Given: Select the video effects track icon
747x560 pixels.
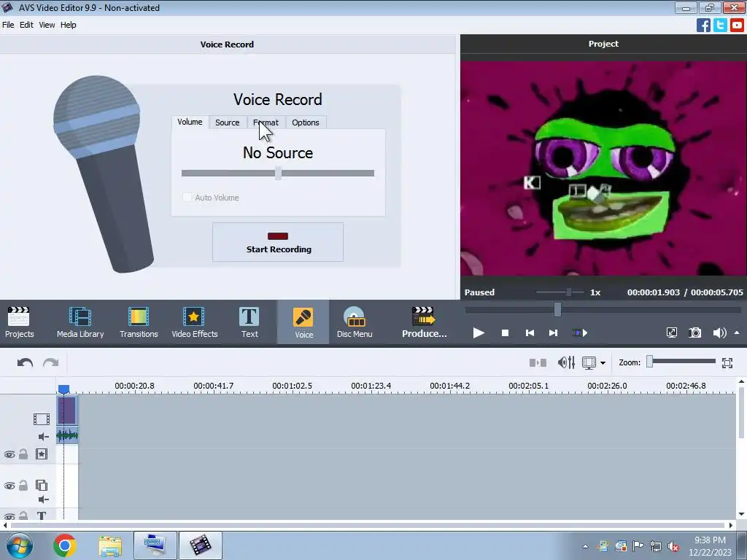Looking at the screenshot, I should click(x=42, y=454).
